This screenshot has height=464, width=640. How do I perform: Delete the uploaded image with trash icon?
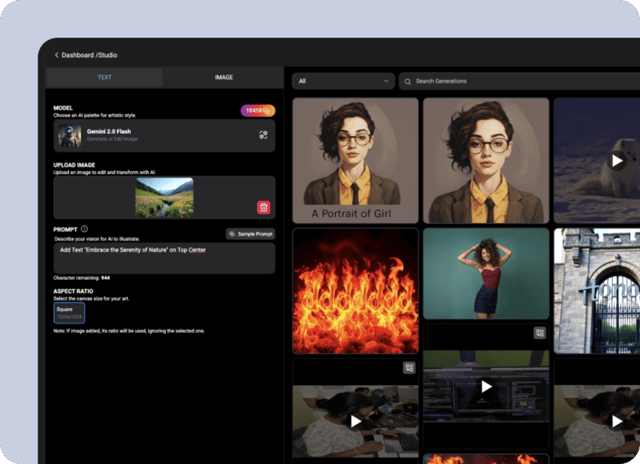tap(263, 207)
